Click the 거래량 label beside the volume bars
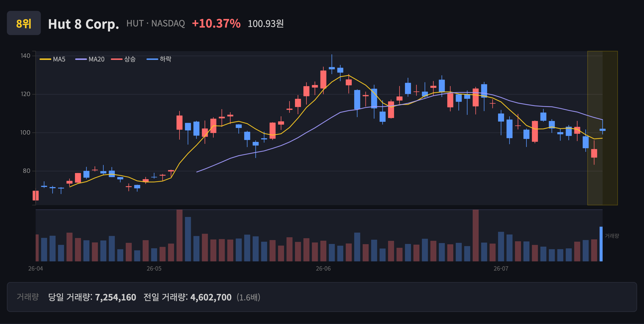Viewport: 644px width, 324px height. pyautogui.click(x=612, y=236)
